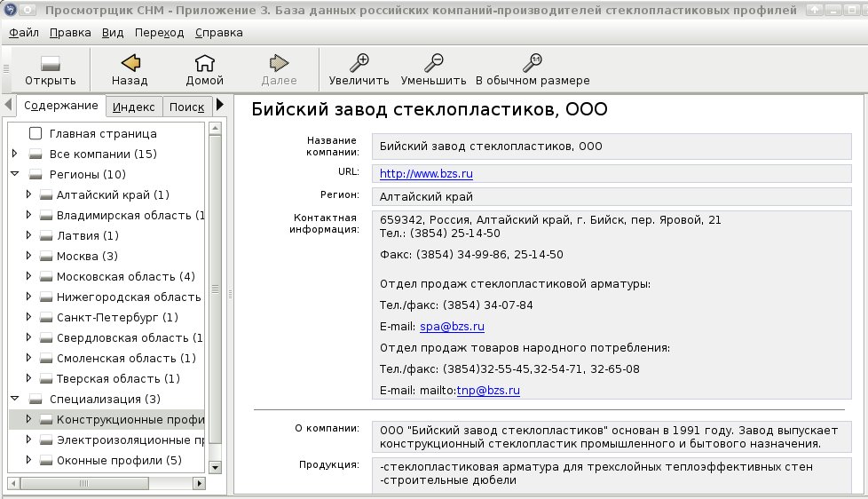Click the Регион field Алтайский край

click(x=612, y=196)
